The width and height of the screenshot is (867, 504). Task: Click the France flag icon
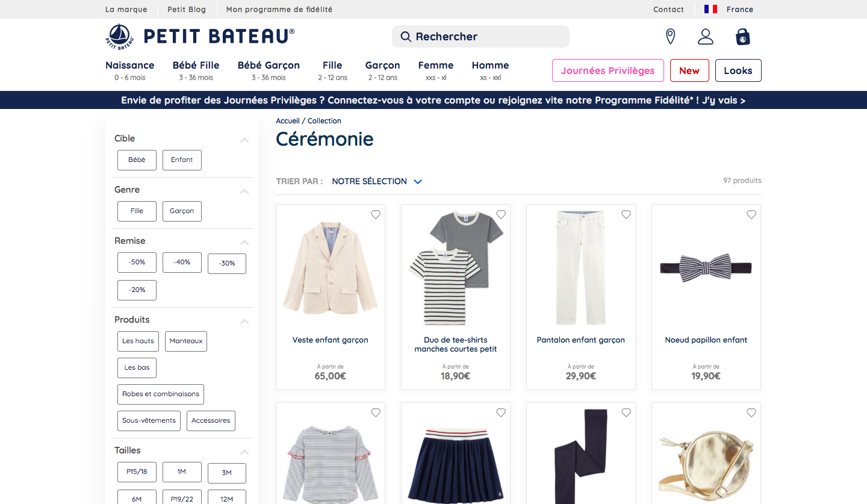click(x=710, y=9)
